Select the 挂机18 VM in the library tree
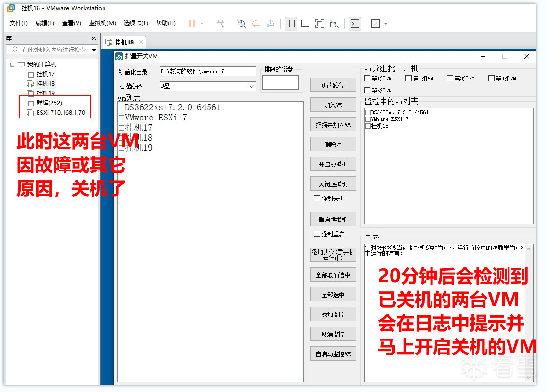 [x=45, y=84]
